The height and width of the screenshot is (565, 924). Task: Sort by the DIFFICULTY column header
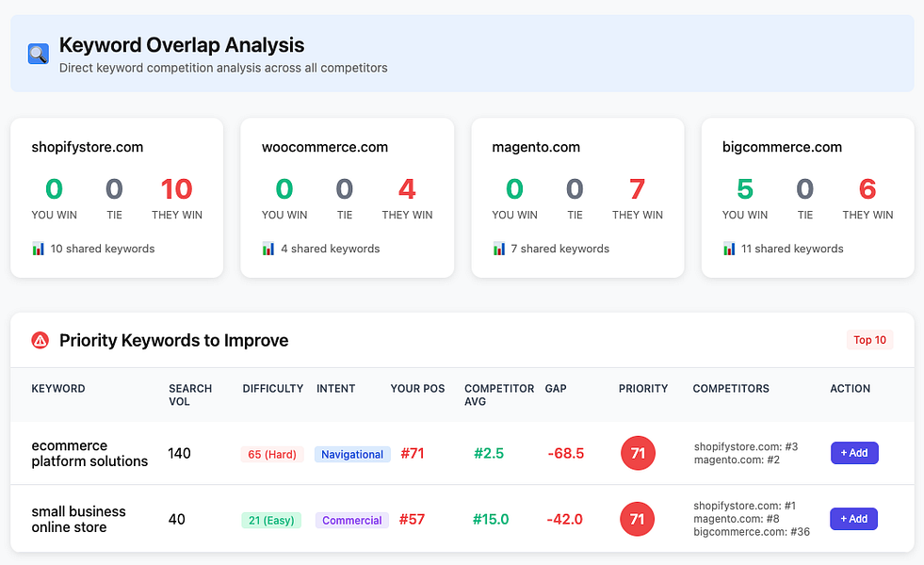pyautogui.click(x=272, y=388)
